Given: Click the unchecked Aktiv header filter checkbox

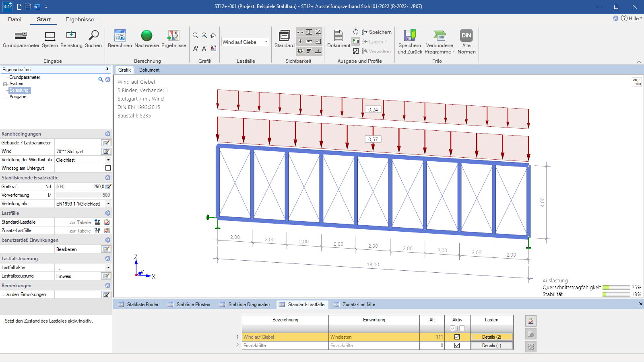Looking at the screenshot, I should [x=462, y=328].
